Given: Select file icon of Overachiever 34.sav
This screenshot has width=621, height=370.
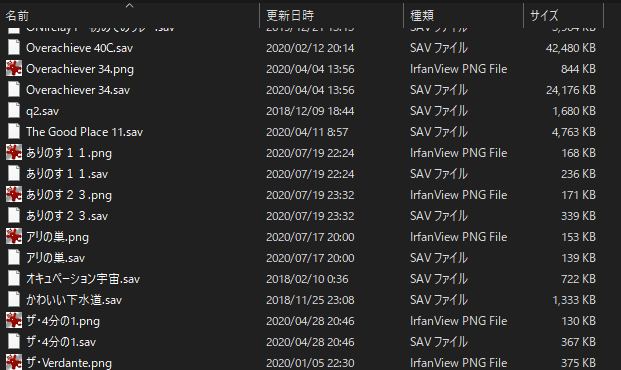Looking at the screenshot, I should tap(14, 90).
